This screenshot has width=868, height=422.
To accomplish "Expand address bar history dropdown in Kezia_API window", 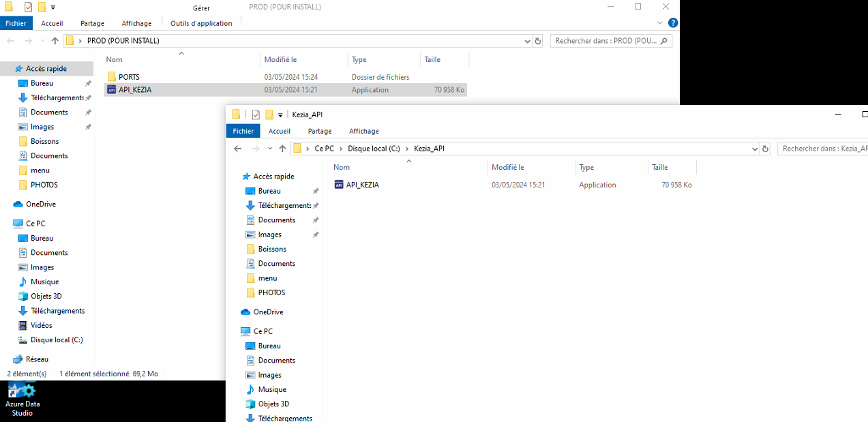I will point(754,149).
